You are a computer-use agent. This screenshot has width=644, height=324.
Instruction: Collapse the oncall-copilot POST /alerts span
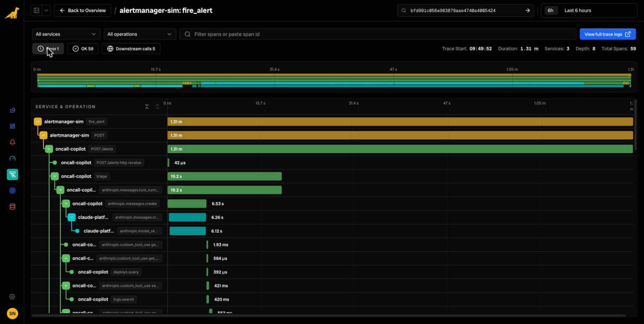[49, 149]
